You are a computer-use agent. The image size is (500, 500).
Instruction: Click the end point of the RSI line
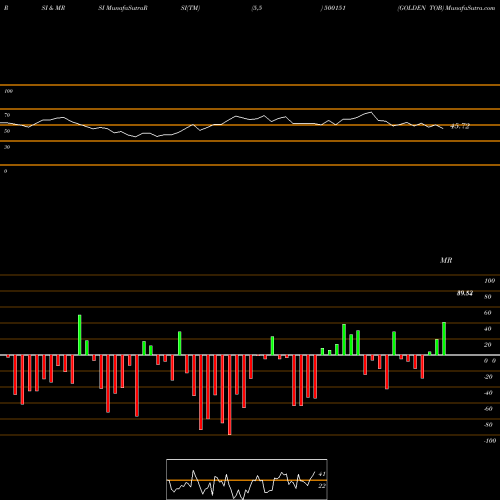pyautogui.click(x=443, y=128)
